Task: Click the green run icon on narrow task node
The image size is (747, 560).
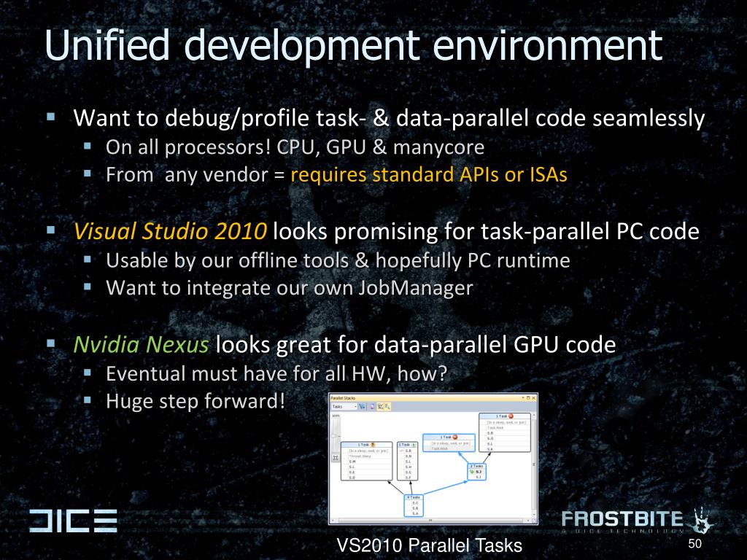Action: [414, 445]
